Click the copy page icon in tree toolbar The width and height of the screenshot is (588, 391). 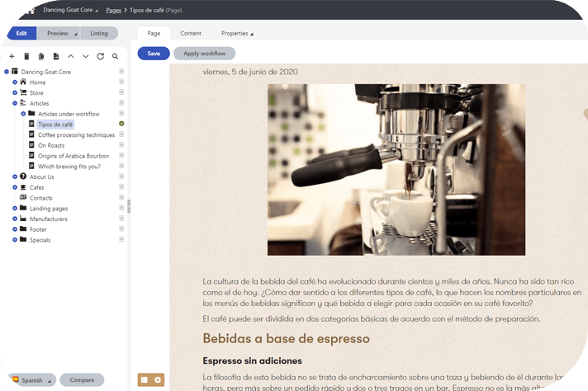(41, 56)
